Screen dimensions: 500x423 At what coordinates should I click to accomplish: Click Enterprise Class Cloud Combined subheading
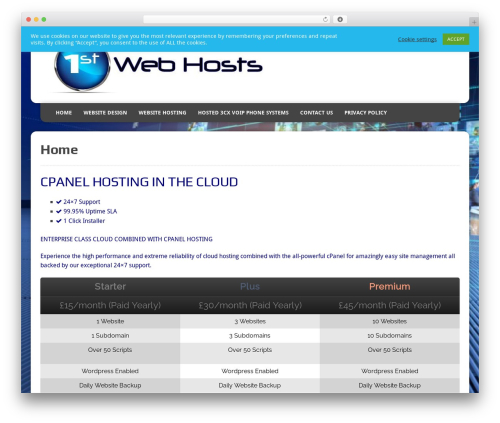[x=126, y=239]
